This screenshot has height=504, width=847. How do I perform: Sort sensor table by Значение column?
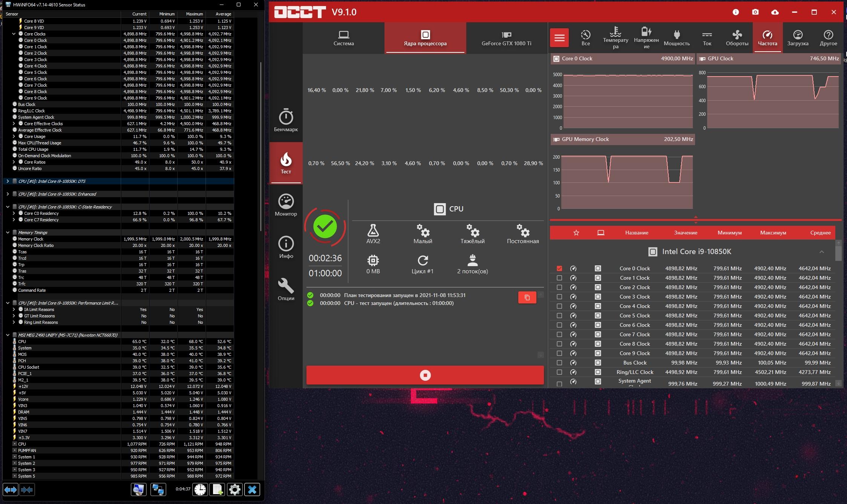click(x=685, y=233)
